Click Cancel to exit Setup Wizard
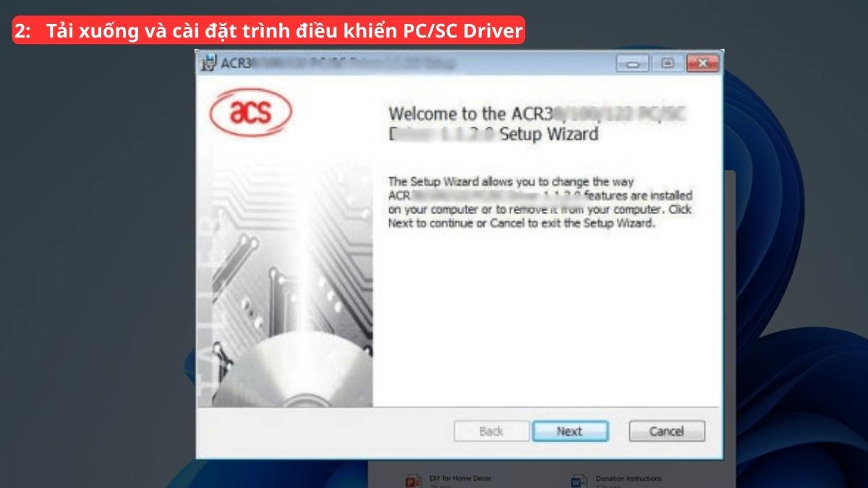 (666, 432)
